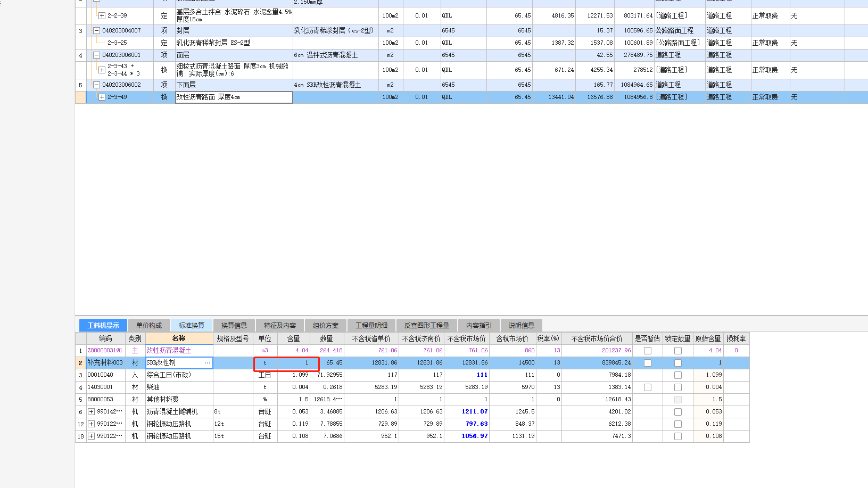Click the ellipsis button in SBR改性剂 cell
868x488 pixels.
[207, 363]
